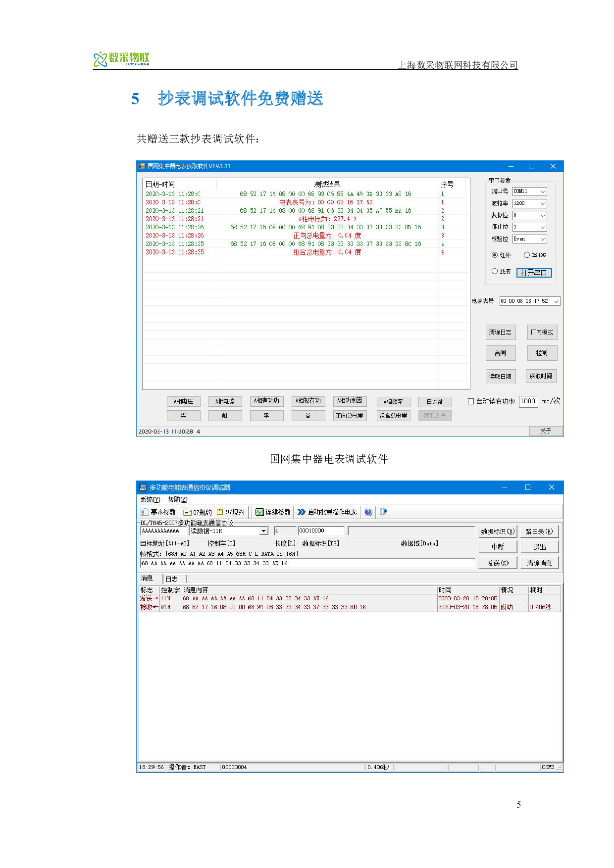614x868 pixels.
Task: Click the 打开串口 button
Action: click(534, 273)
